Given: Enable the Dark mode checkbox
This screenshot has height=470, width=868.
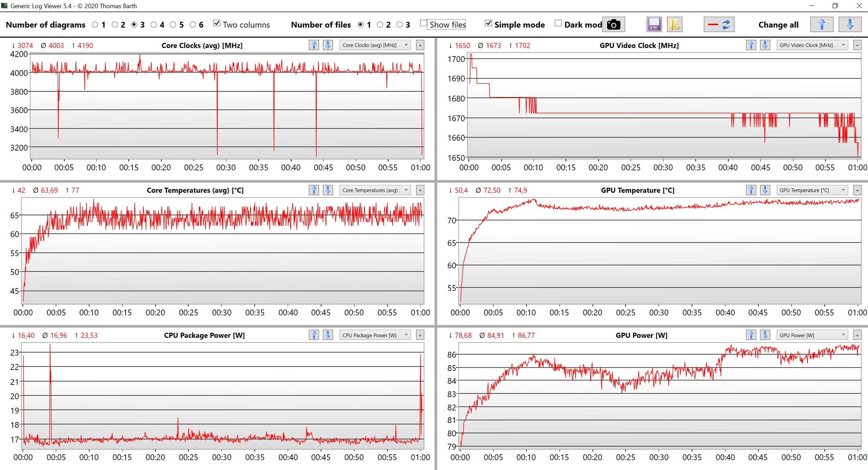Looking at the screenshot, I should (558, 24).
